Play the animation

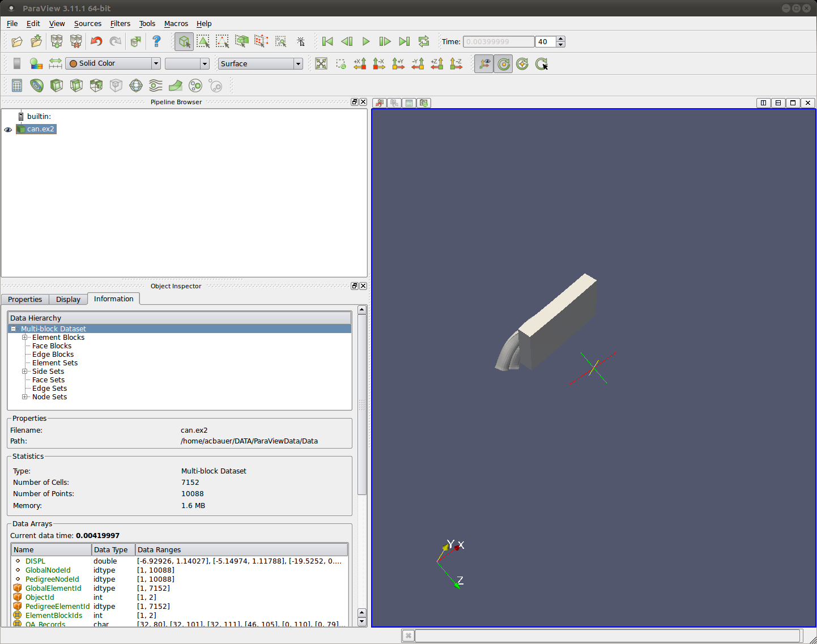coord(366,41)
